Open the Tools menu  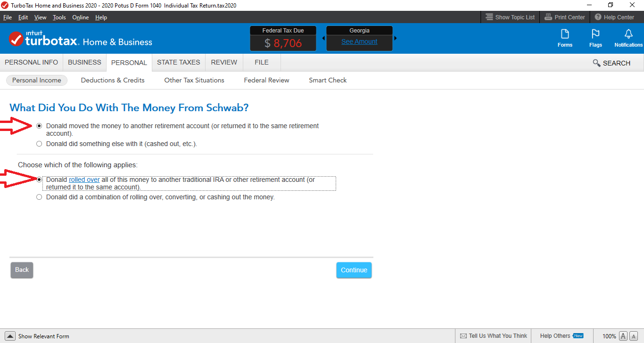pyautogui.click(x=59, y=17)
